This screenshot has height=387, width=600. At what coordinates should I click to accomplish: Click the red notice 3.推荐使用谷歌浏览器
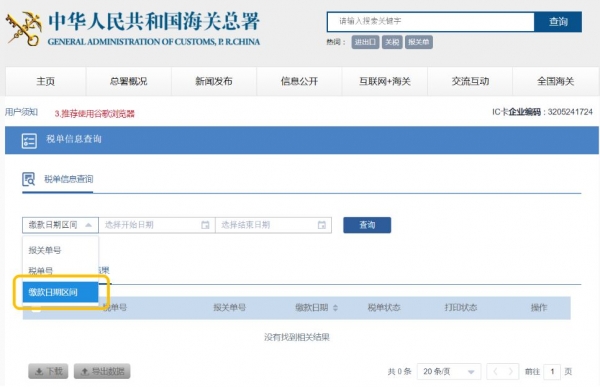[x=95, y=114]
